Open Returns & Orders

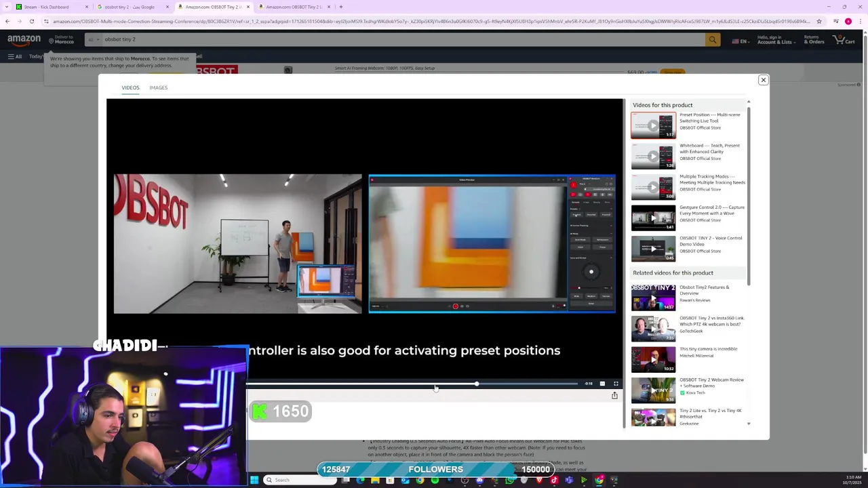pos(814,40)
